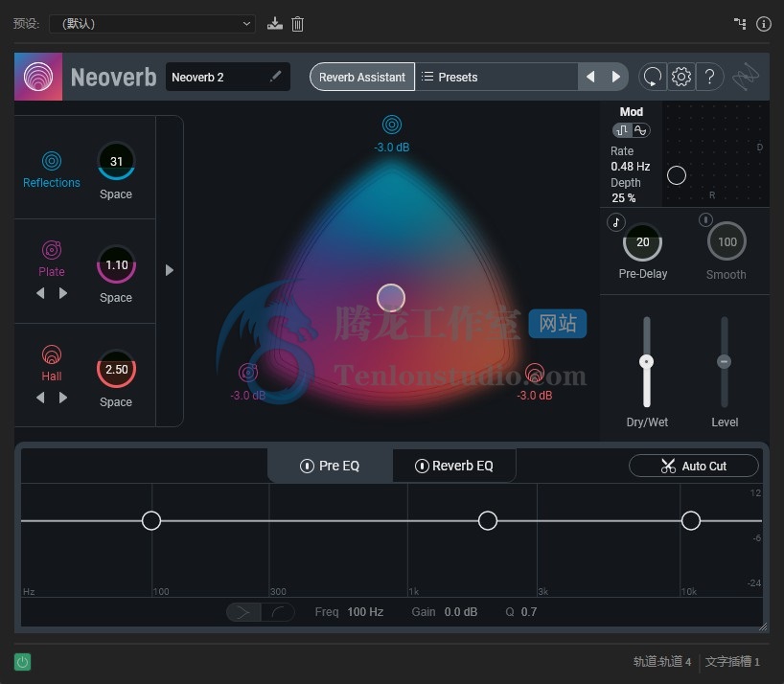Select the Reflections engine icon
The image size is (784, 684).
pyautogui.click(x=52, y=161)
